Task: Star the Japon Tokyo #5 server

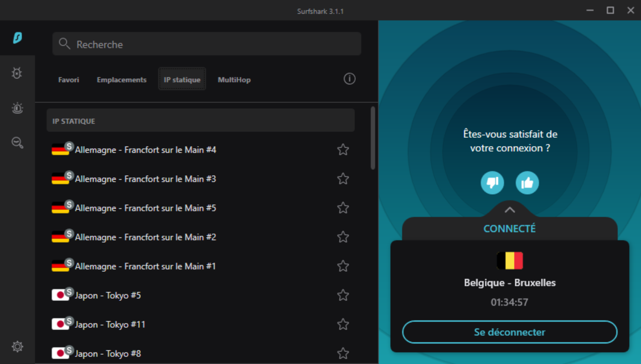Action: [343, 295]
